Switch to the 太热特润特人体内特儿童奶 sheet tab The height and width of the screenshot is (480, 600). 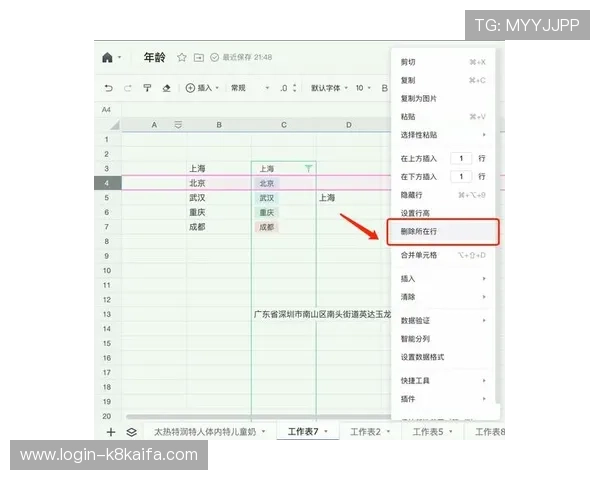click(x=209, y=432)
